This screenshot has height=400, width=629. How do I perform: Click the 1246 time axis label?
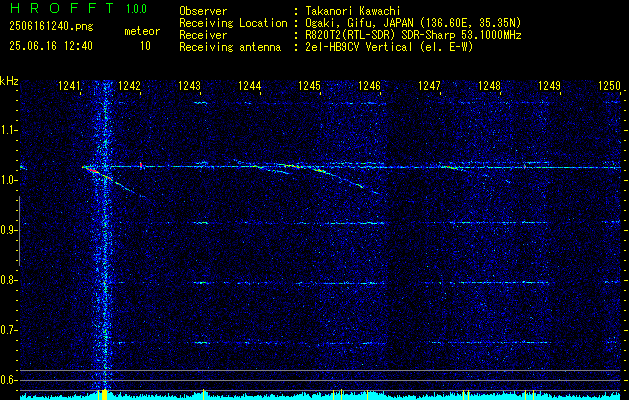click(369, 85)
